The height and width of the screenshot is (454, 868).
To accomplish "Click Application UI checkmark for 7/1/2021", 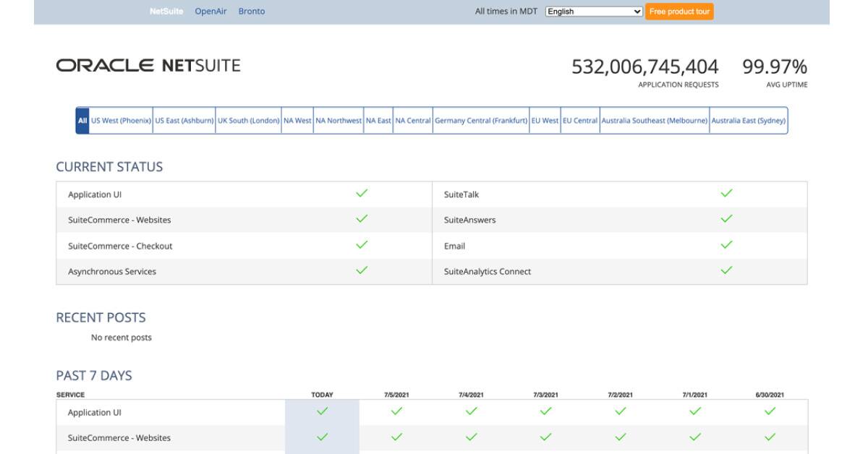I will [x=695, y=411].
